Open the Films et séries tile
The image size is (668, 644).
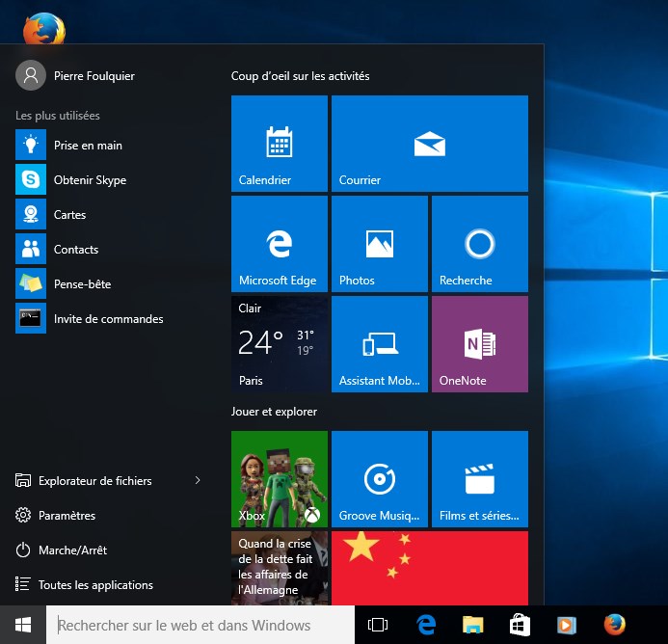tap(480, 479)
